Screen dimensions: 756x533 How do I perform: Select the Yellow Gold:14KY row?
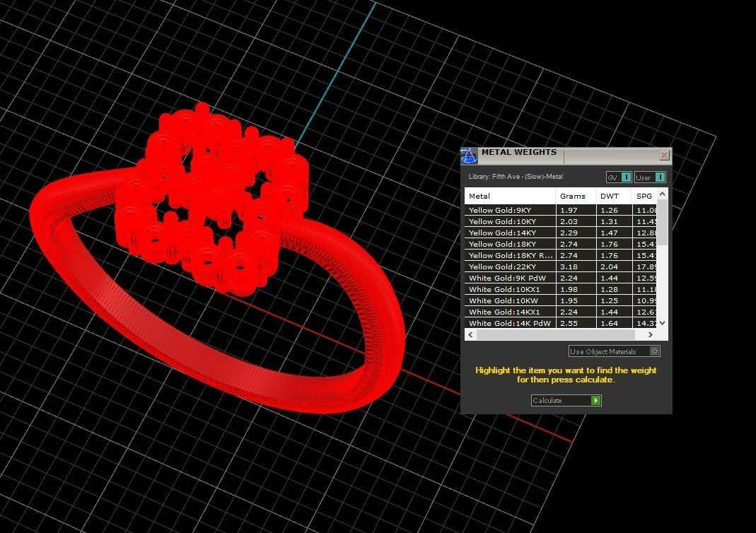pos(561,233)
